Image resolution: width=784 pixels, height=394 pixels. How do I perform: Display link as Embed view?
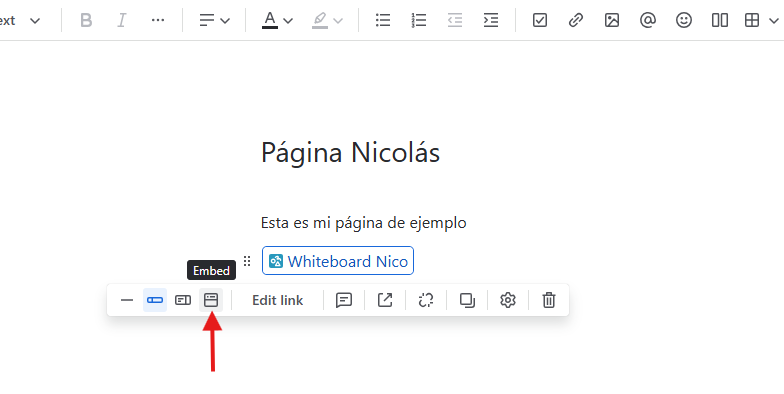211,300
